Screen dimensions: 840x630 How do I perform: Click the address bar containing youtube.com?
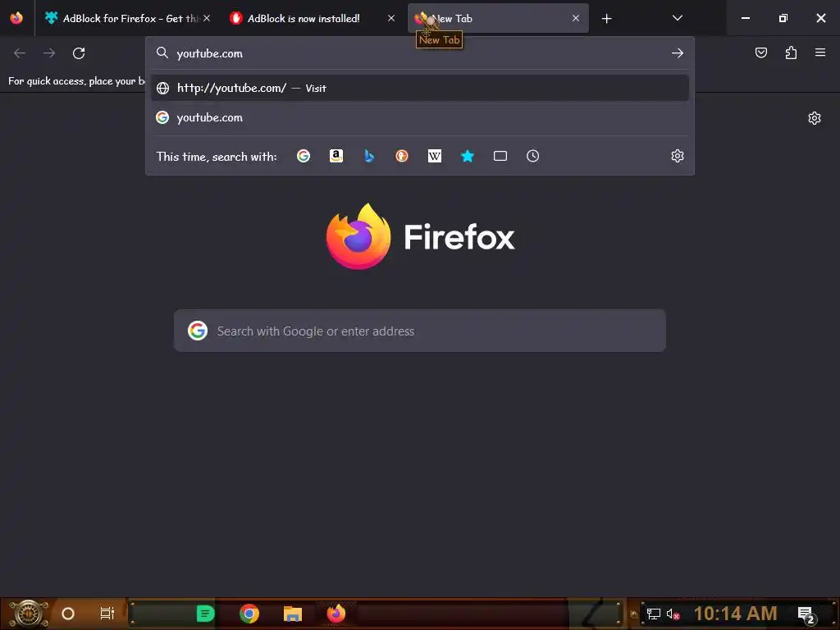(420, 53)
